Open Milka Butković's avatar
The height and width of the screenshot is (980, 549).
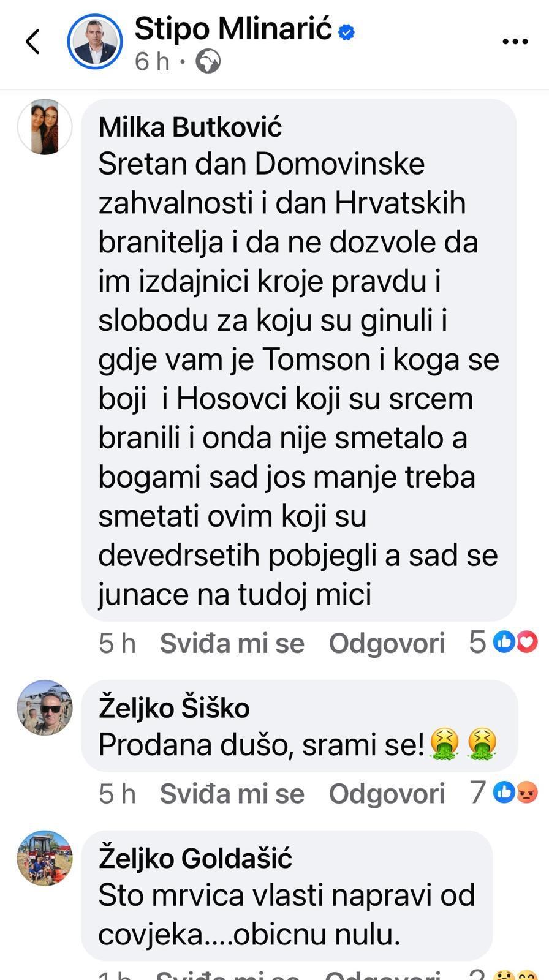(45, 127)
